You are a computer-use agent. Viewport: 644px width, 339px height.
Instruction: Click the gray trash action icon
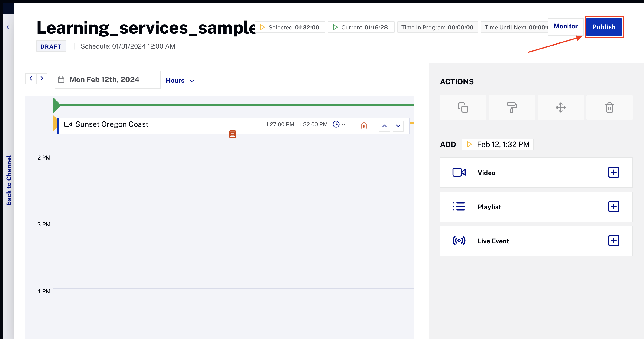tap(609, 108)
